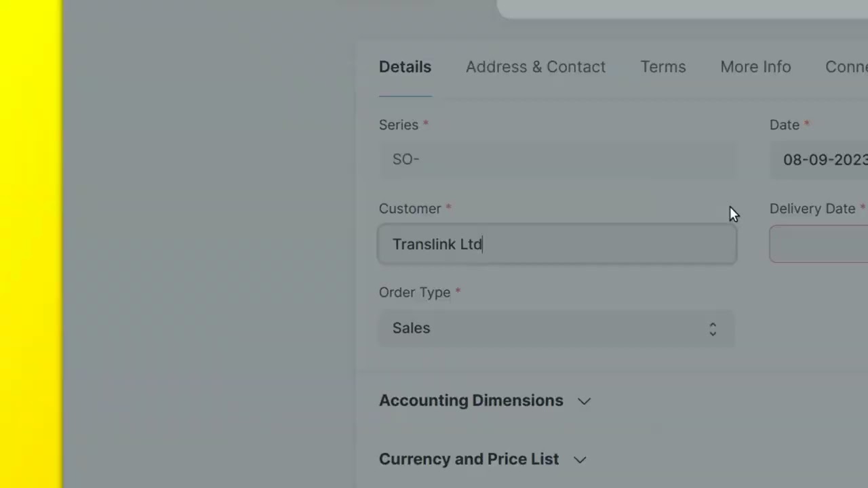The height and width of the screenshot is (488, 868).
Task: Click the Accounting Dimensions section heading
Action: [471, 401]
